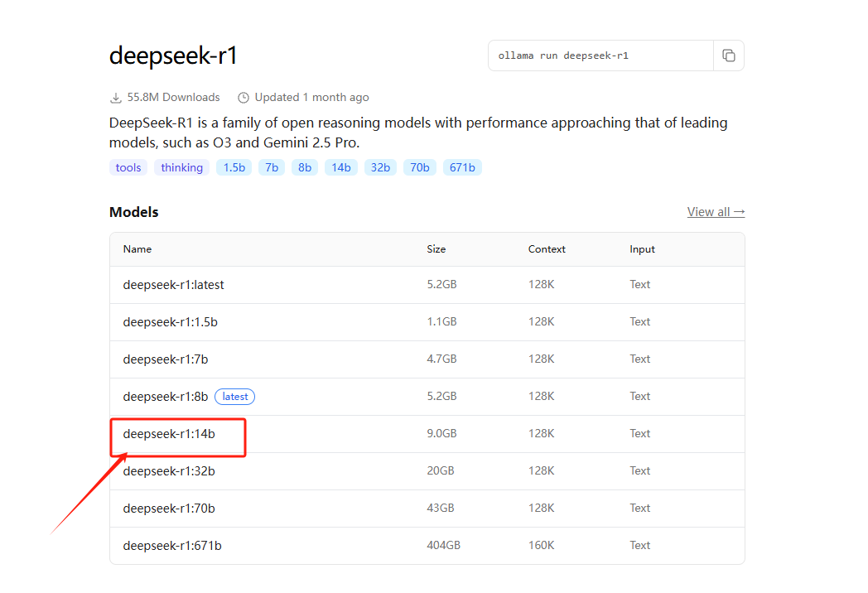
Task: Click the deepseek-r1 page title
Action: (x=172, y=55)
